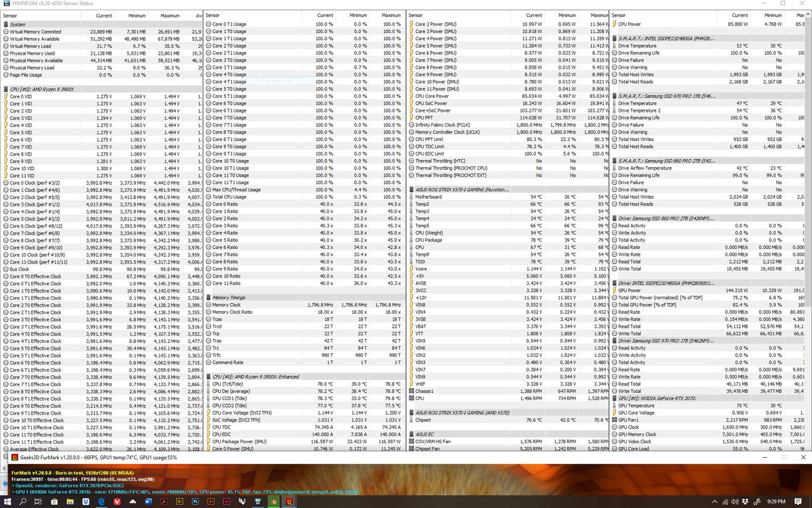Open the volume control tray icon
The width and height of the screenshot is (812, 508).
[x=735, y=502]
